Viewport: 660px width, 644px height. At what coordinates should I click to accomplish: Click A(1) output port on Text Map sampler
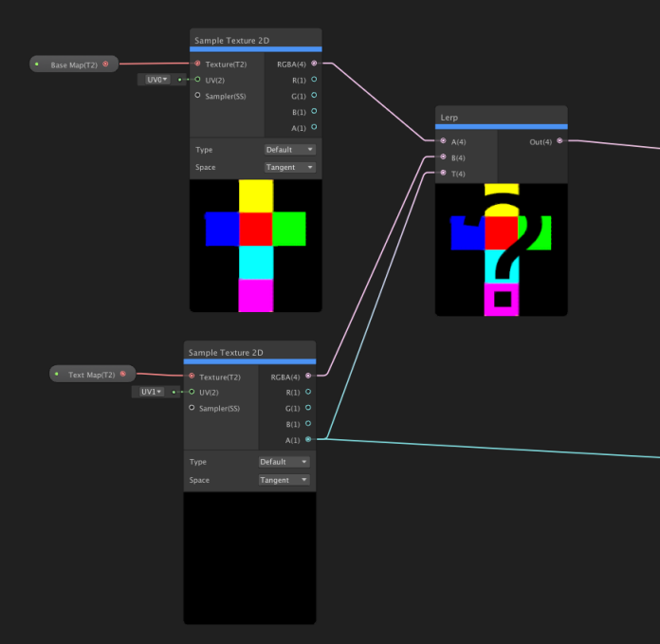click(x=308, y=439)
